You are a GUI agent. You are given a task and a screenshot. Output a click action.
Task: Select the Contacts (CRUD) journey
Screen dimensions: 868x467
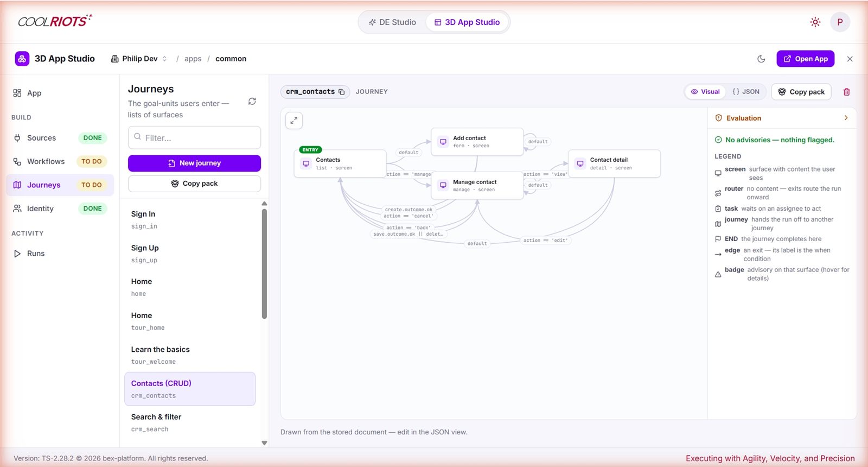point(190,389)
